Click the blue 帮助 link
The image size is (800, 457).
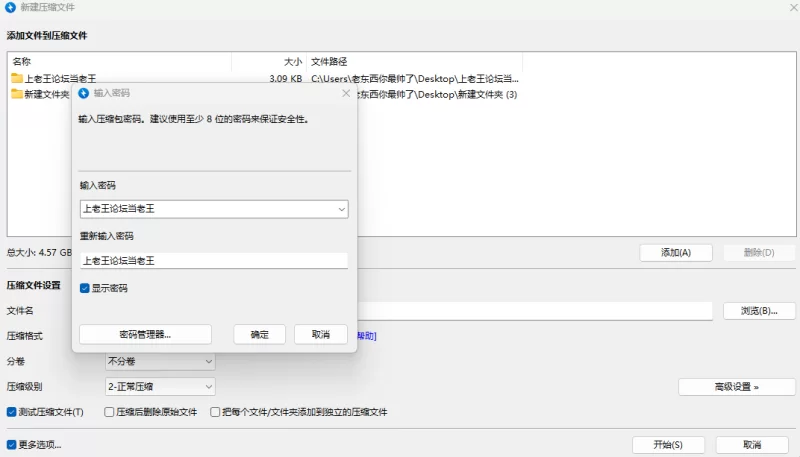click(x=367, y=336)
